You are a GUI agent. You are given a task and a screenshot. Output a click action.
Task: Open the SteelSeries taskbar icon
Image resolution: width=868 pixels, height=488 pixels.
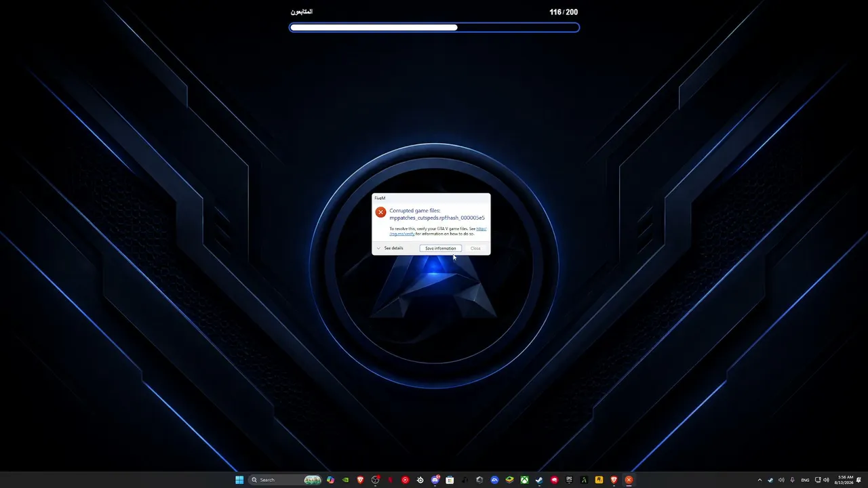pos(420,480)
